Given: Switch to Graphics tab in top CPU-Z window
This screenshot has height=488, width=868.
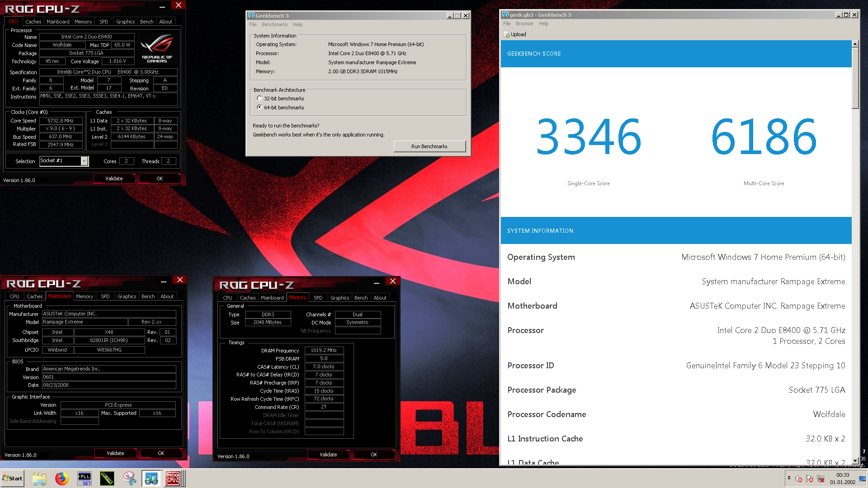Looking at the screenshot, I should tap(125, 22).
